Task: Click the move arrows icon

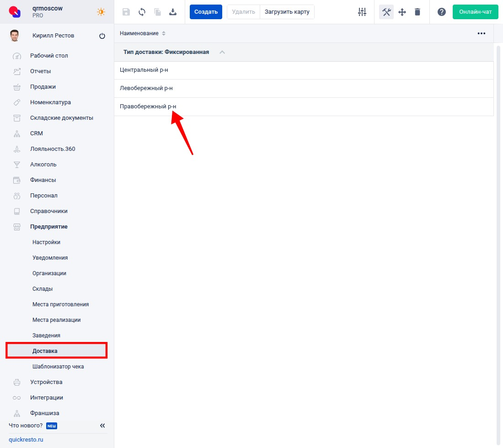Action: [x=402, y=12]
